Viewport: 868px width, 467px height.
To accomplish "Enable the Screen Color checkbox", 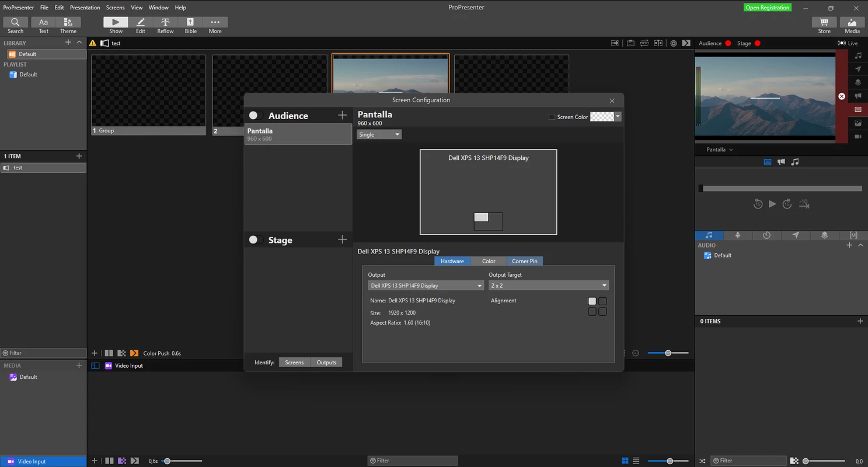I will pyautogui.click(x=552, y=117).
